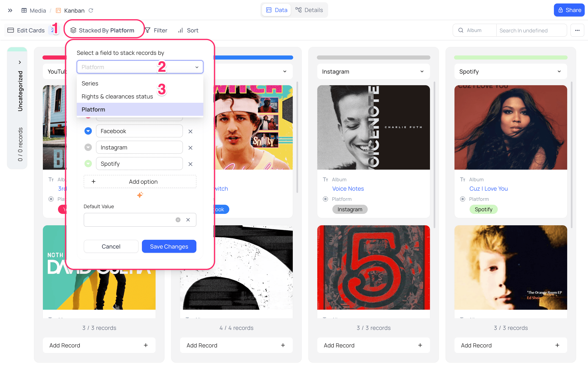Click the Save Changes button
The width and height of the screenshot is (588, 367).
coord(169,246)
